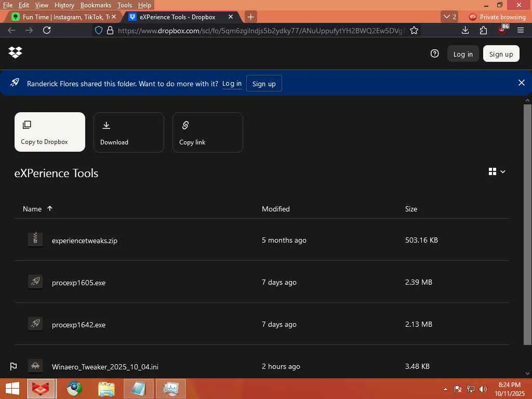Click the uBlock extension icon with badge 86
The image size is (532, 399).
click(x=503, y=29)
